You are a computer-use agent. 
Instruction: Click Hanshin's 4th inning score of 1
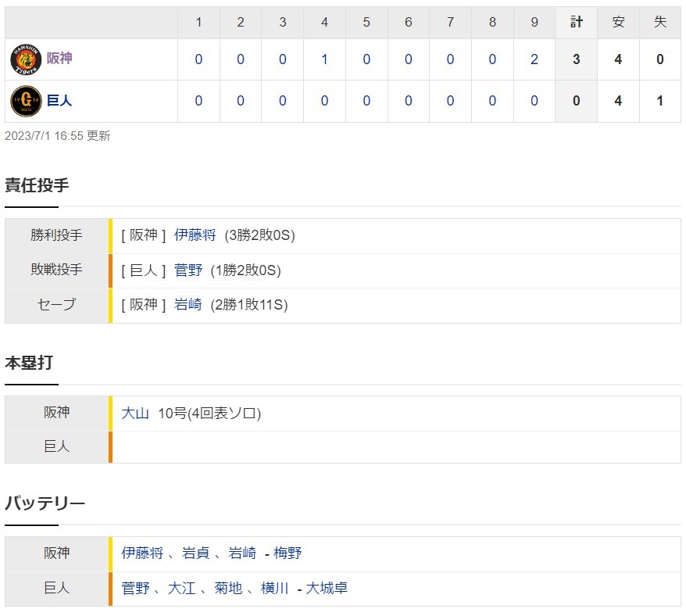tap(324, 59)
